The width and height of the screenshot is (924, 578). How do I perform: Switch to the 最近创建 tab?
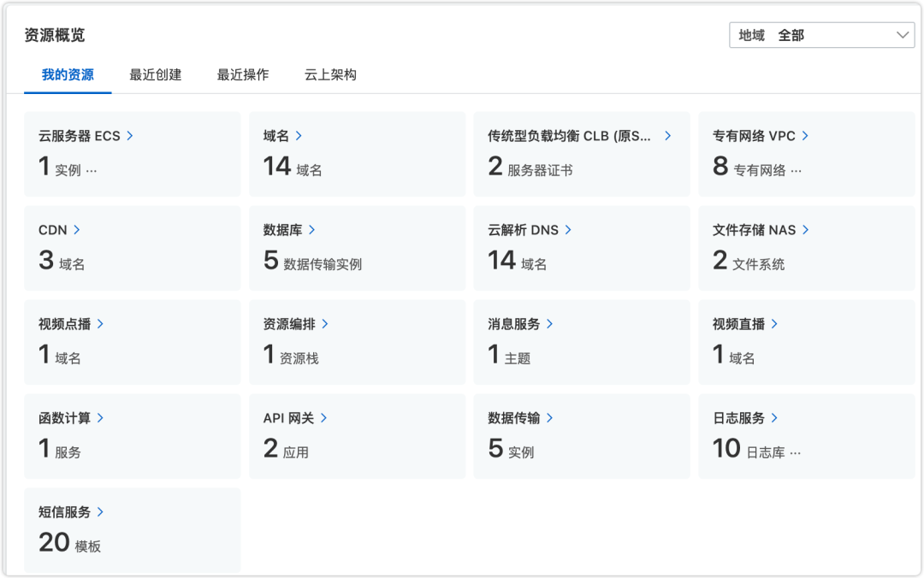tap(156, 75)
